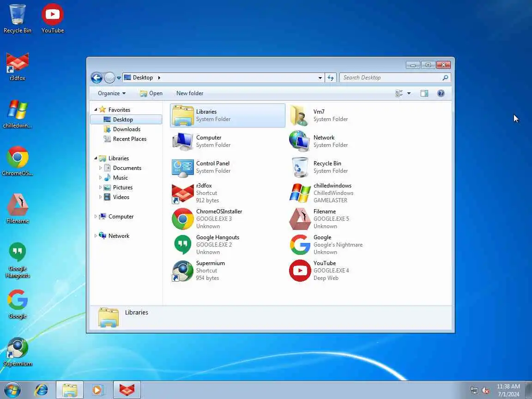Viewport: 532px width, 399px height.
Task: Click the Explorer Back navigation button
Action: (97, 78)
